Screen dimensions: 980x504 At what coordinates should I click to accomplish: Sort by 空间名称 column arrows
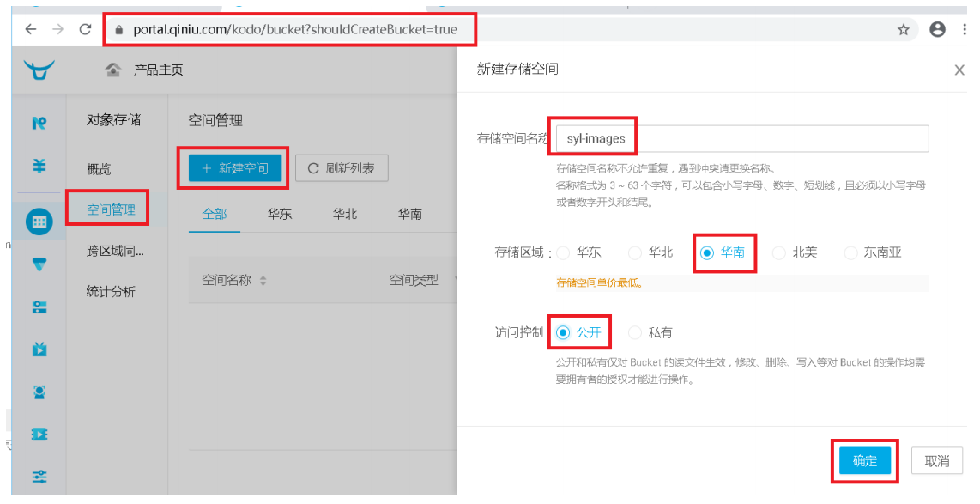[x=263, y=281]
